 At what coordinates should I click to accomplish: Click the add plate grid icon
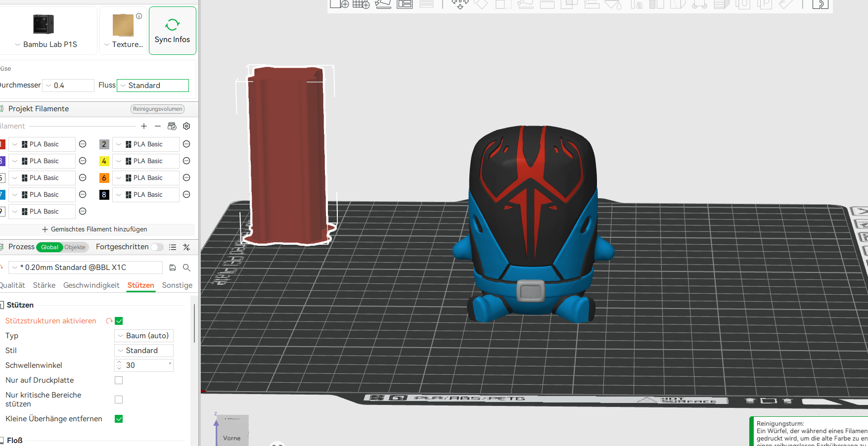(361, 4)
